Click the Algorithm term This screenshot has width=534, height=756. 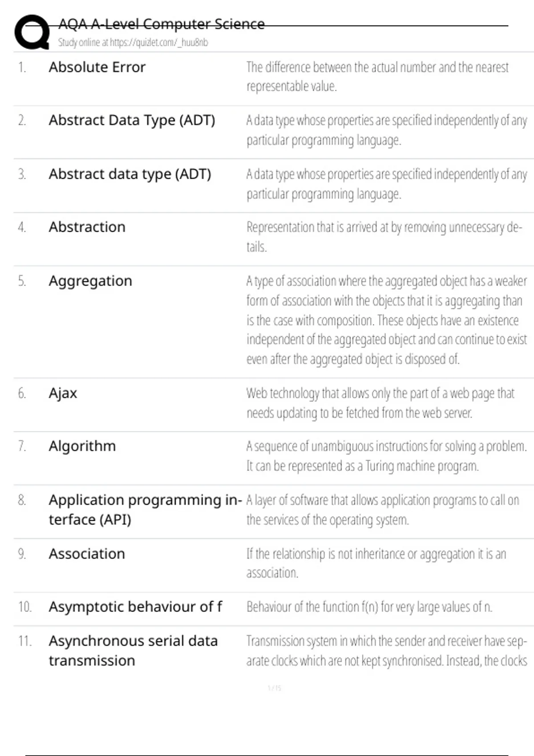(x=82, y=446)
